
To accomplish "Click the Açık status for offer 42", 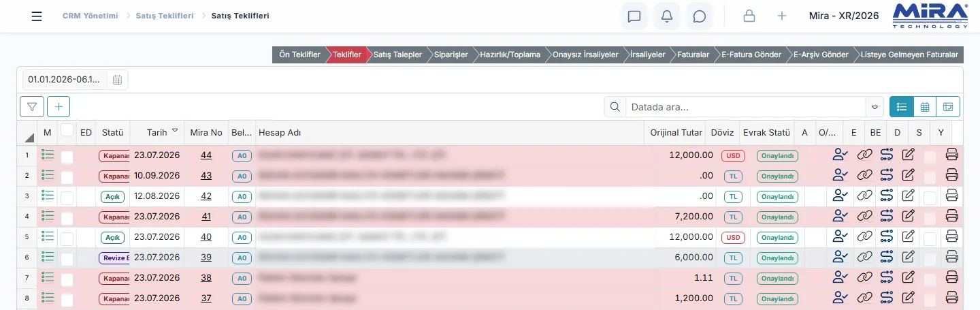I will pyautogui.click(x=113, y=196).
